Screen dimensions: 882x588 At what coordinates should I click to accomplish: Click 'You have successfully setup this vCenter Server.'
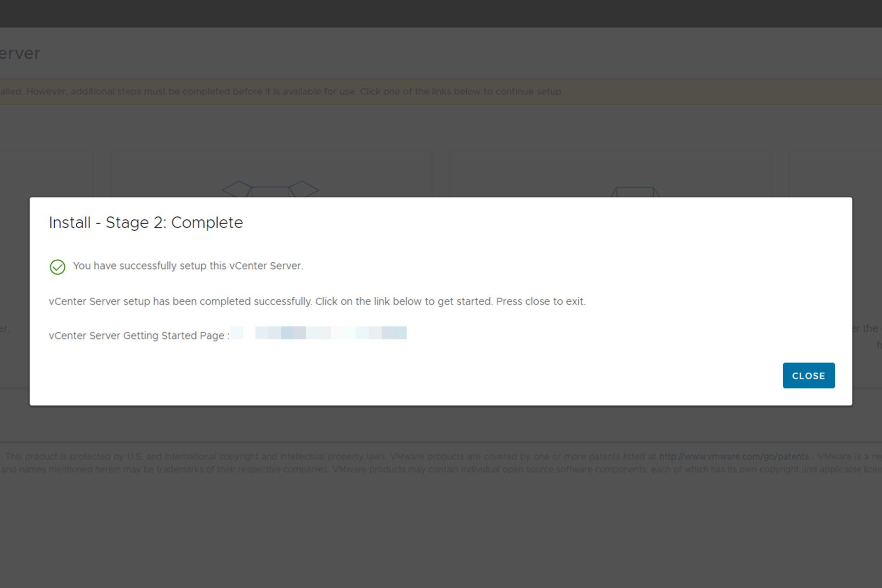coord(188,266)
